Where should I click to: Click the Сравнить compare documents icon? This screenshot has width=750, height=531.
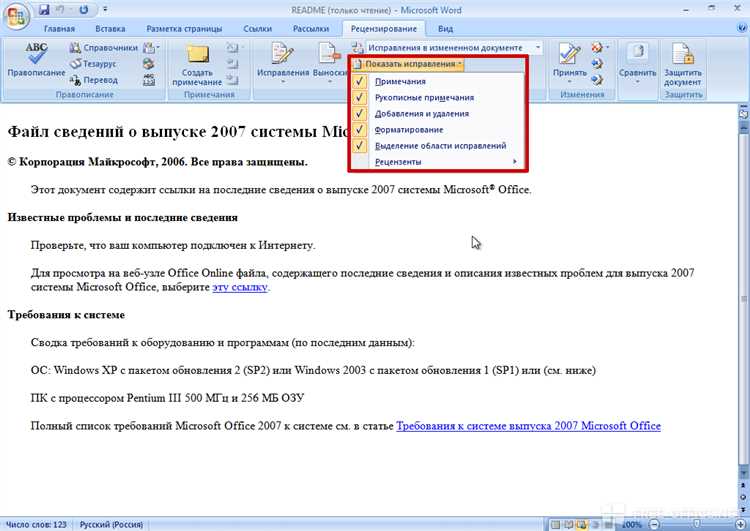[637, 54]
